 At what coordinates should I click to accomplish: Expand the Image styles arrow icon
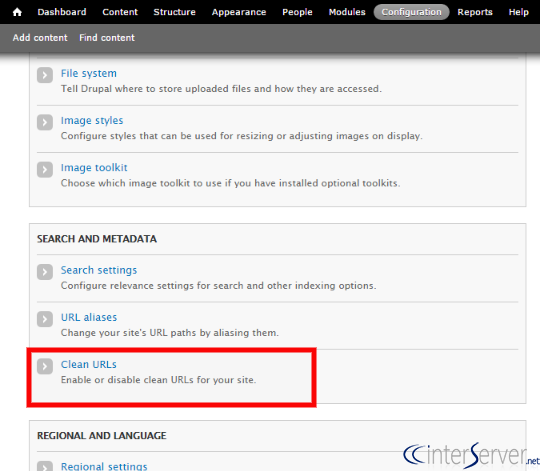[x=45, y=122]
